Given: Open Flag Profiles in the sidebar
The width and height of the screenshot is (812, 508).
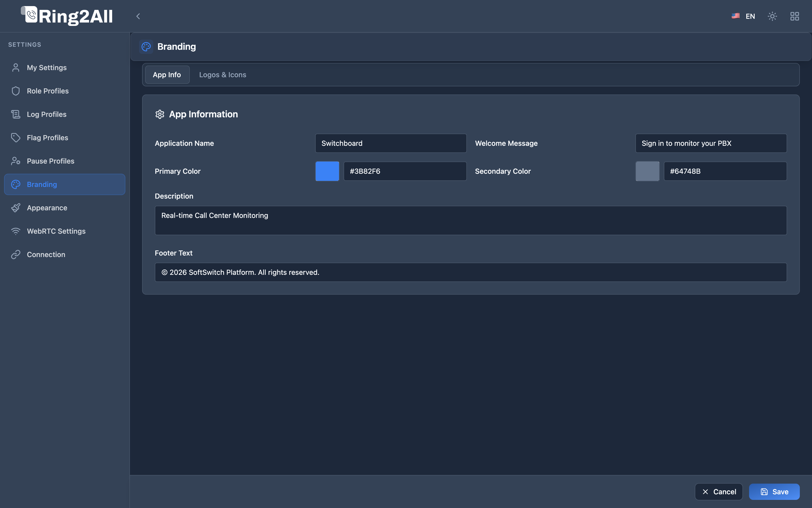Looking at the screenshot, I should (x=64, y=138).
